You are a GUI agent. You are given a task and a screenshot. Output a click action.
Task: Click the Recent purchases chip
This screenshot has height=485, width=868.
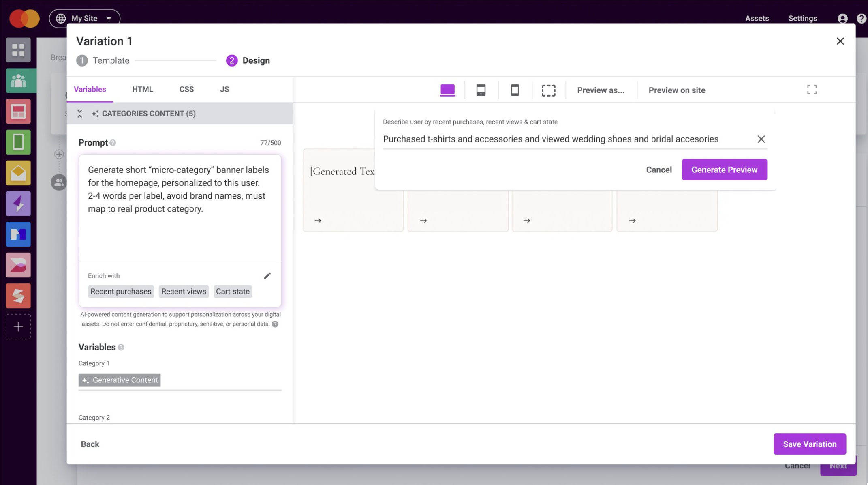[x=121, y=291]
